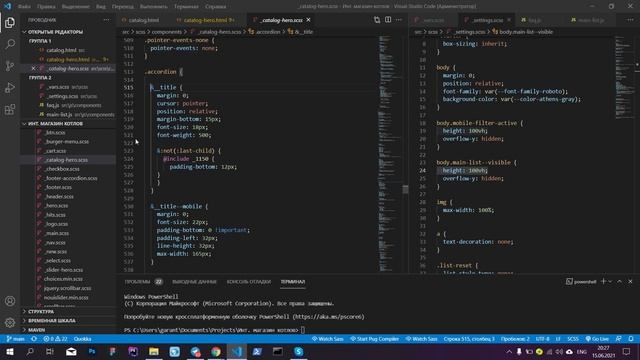Screen dimensions: 640x360
Task: Open the Вид menu
Action: click(x=101, y=7)
